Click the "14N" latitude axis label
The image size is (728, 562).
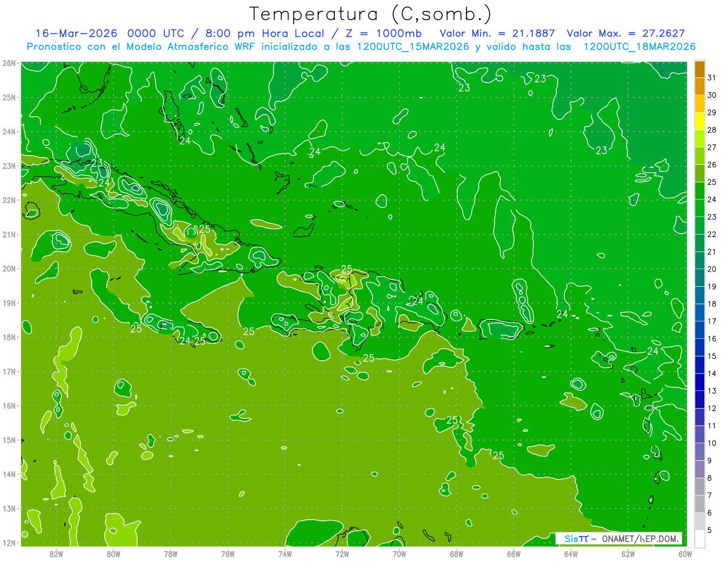(8, 474)
